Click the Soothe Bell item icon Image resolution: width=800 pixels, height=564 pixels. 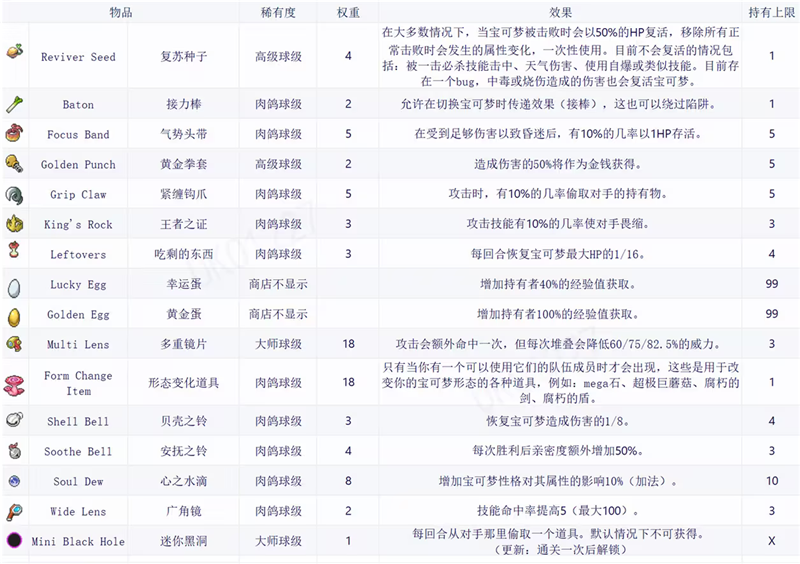click(x=15, y=450)
